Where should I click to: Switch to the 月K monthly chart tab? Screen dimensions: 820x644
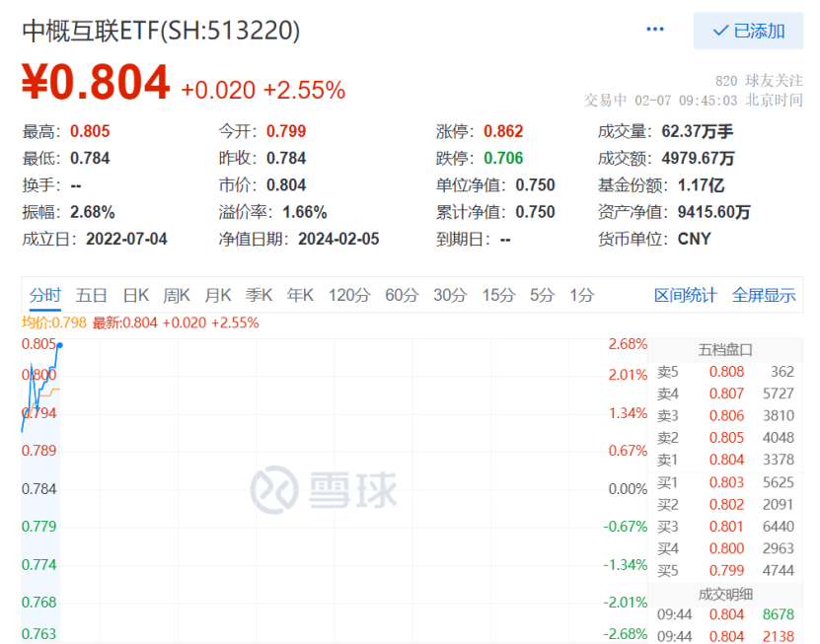[x=221, y=294]
